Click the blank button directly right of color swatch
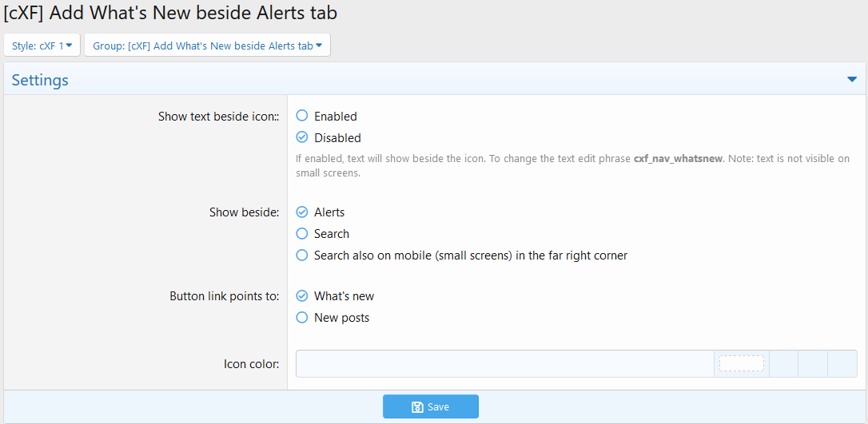Image resolution: width=868 pixels, height=424 pixels. point(783,364)
